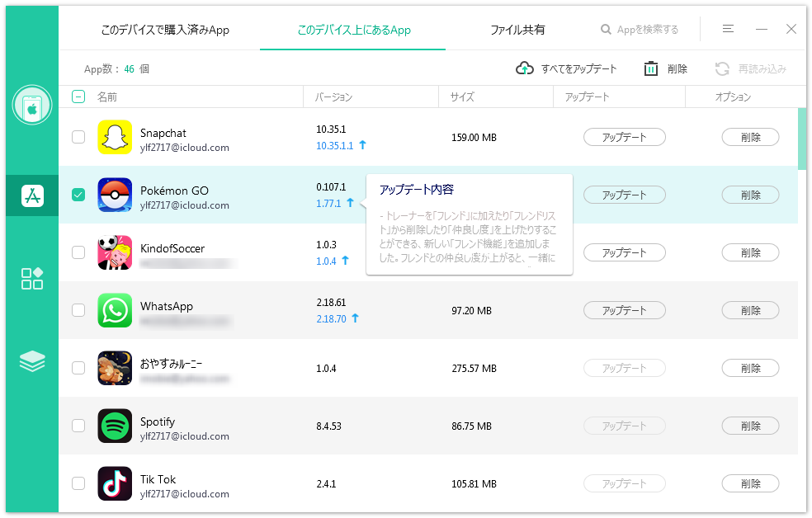812x518 pixels.
Task: Open the widgets grid sidebar icon
Action: pos(32,279)
